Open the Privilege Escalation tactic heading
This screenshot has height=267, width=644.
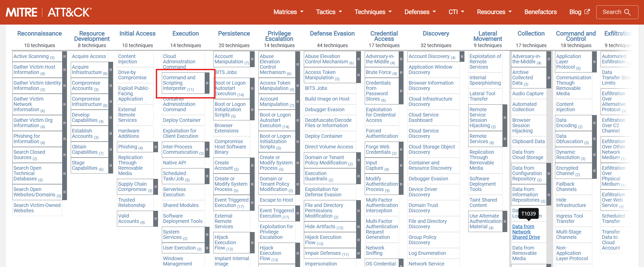click(x=279, y=36)
